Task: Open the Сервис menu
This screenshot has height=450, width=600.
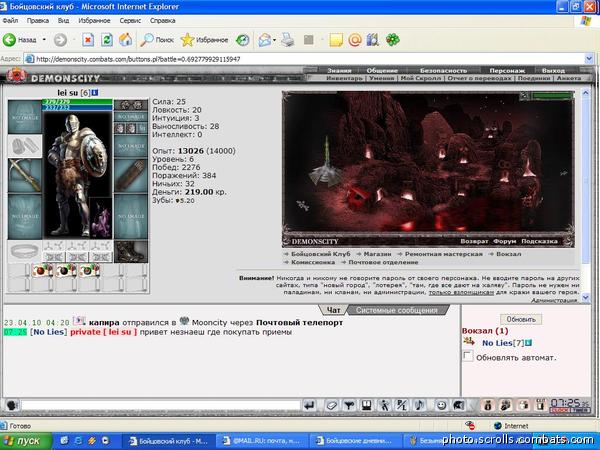Action: [130, 21]
